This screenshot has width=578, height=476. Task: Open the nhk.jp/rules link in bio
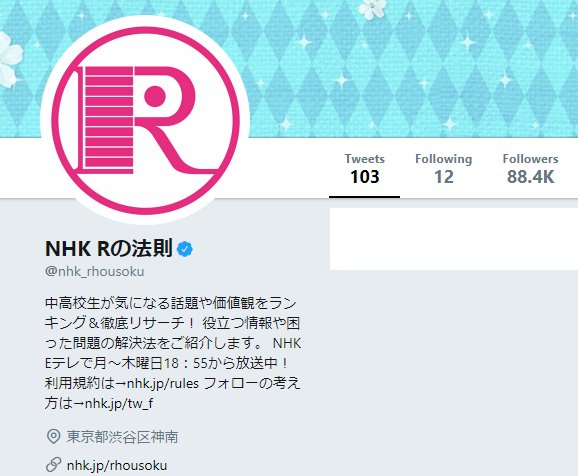(163, 383)
